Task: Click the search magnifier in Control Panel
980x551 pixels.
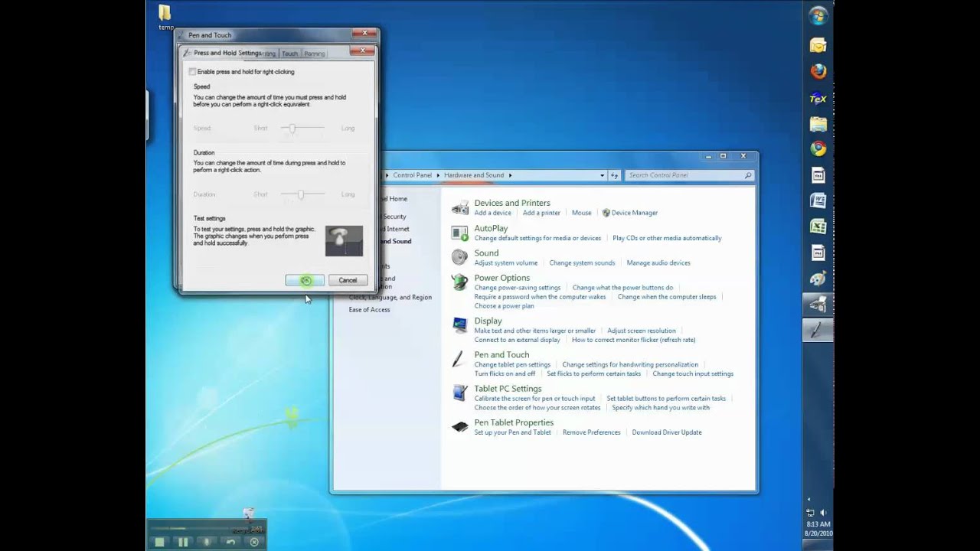Action: [x=748, y=175]
